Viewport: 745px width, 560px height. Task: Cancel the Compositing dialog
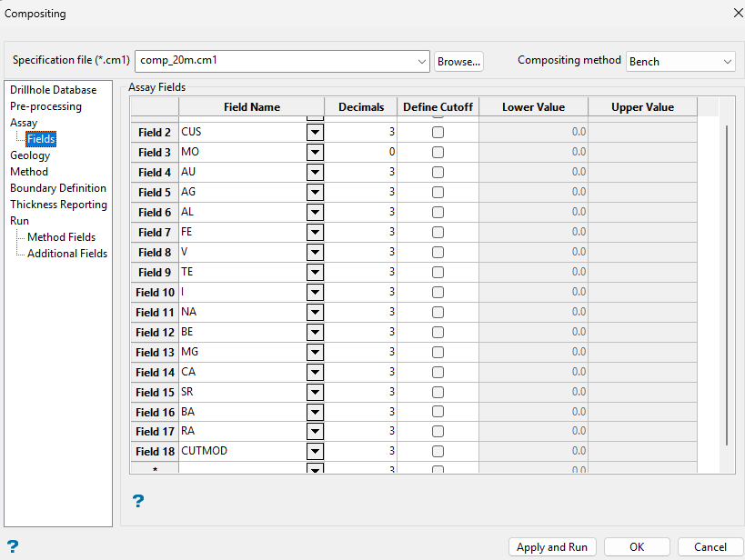point(710,547)
